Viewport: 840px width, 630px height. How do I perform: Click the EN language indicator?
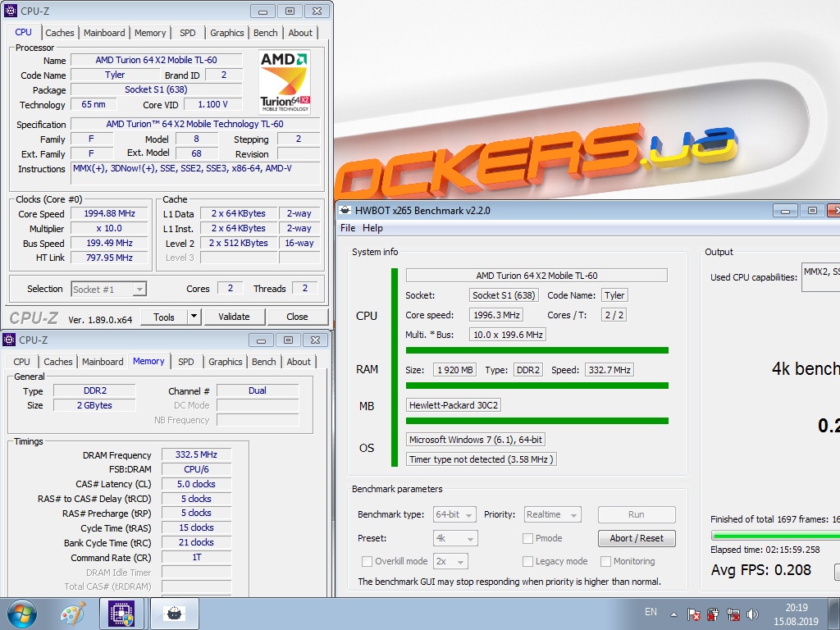click(x=651, y=612)
